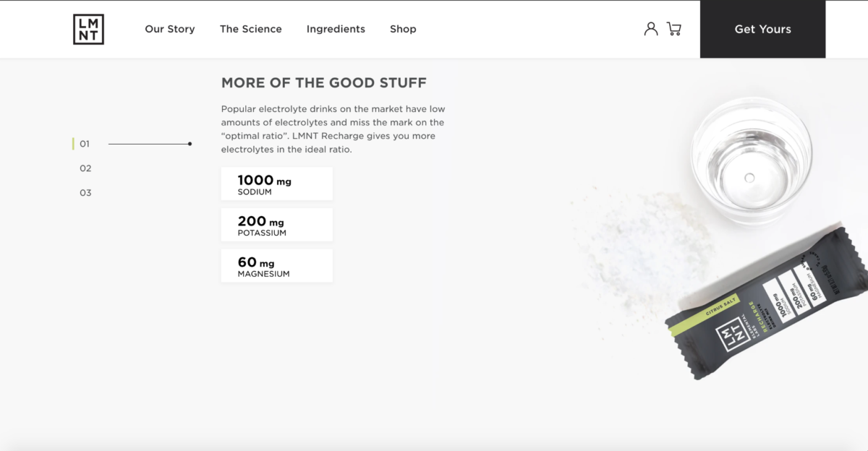The image size is (868, 451).
Task: Click the 200 mg Potassium card
Action: (x=277, y=225)
